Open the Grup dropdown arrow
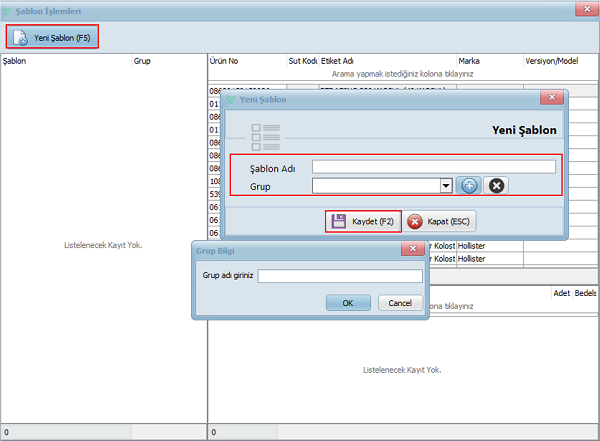 click(445, 185)
